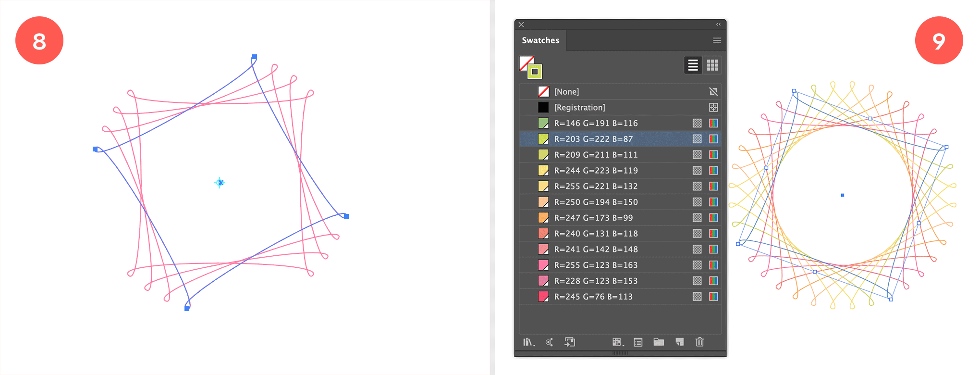This screenshot has width=980, height=375.
Task: Grab the Swatches panel bottom resize grip
Action: click(620, 353)
